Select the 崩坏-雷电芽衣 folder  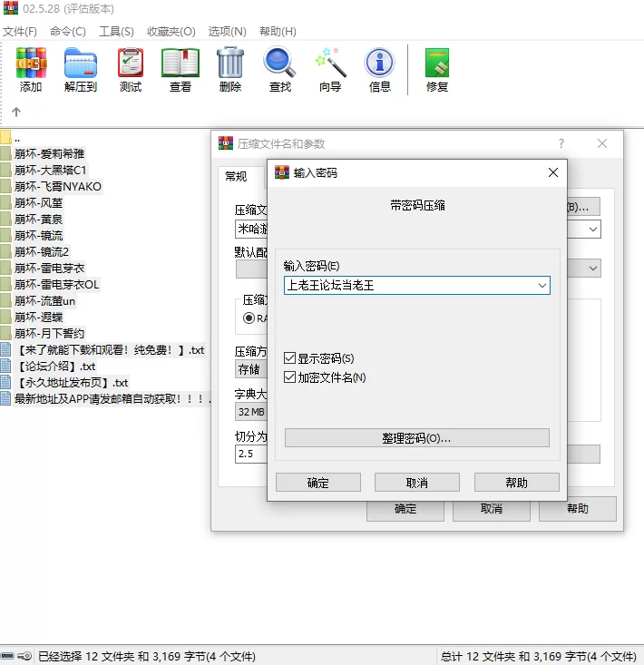[50, 268]
